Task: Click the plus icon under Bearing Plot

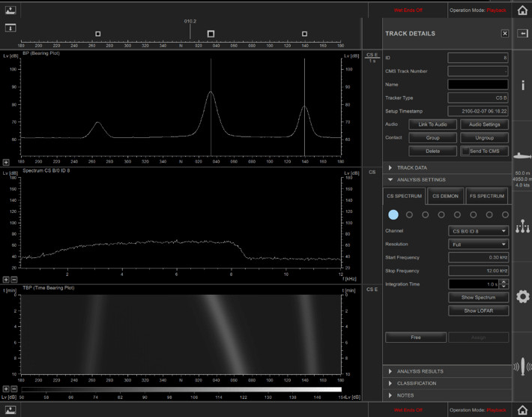Action: (6, 162)
